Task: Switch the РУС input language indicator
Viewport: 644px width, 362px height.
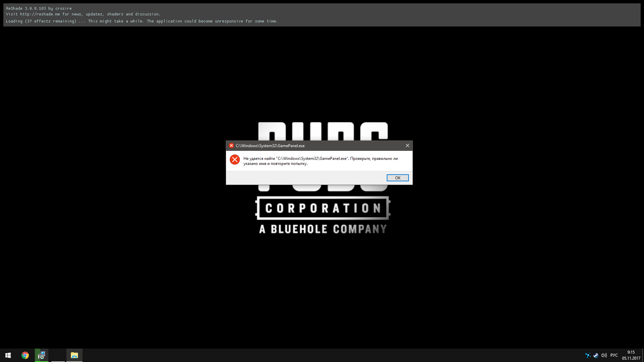Action: tap(614, 355)
